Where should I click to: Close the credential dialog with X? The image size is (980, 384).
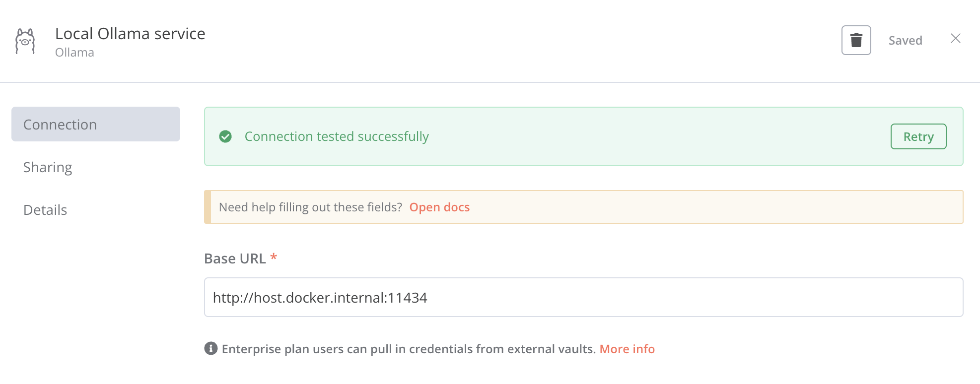point(956,38)
